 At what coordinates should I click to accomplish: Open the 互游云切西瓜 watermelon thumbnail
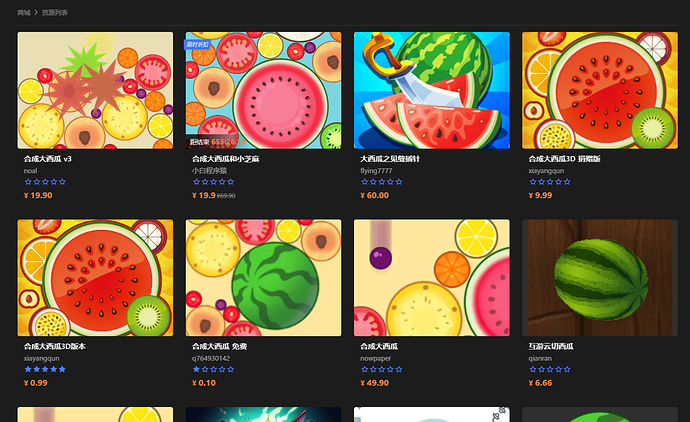600,278
